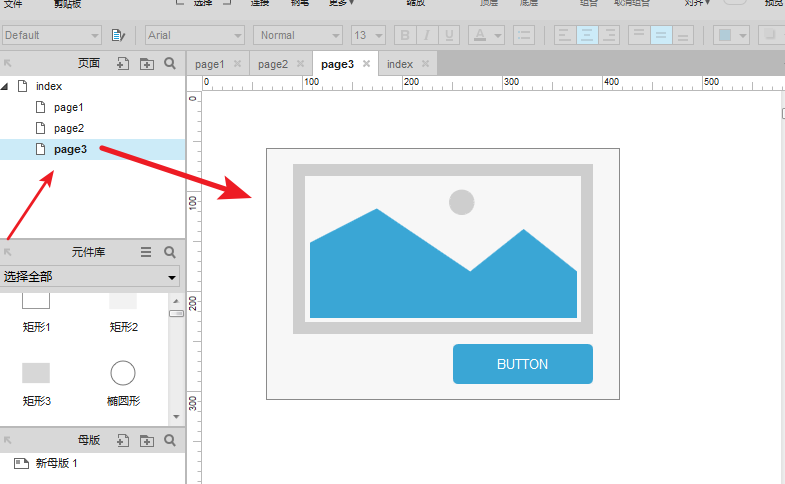Open the widget style manager icon
The image size is (785, 484).
point(118,35)
